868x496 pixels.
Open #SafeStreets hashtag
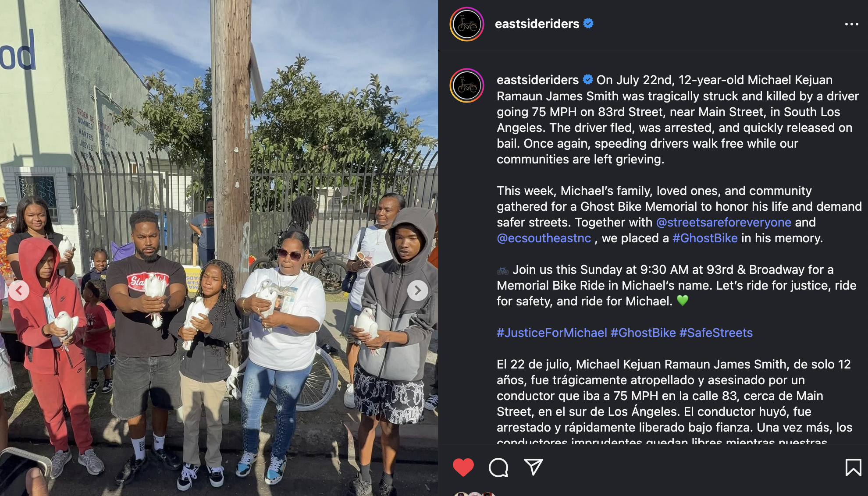(716, 333)
